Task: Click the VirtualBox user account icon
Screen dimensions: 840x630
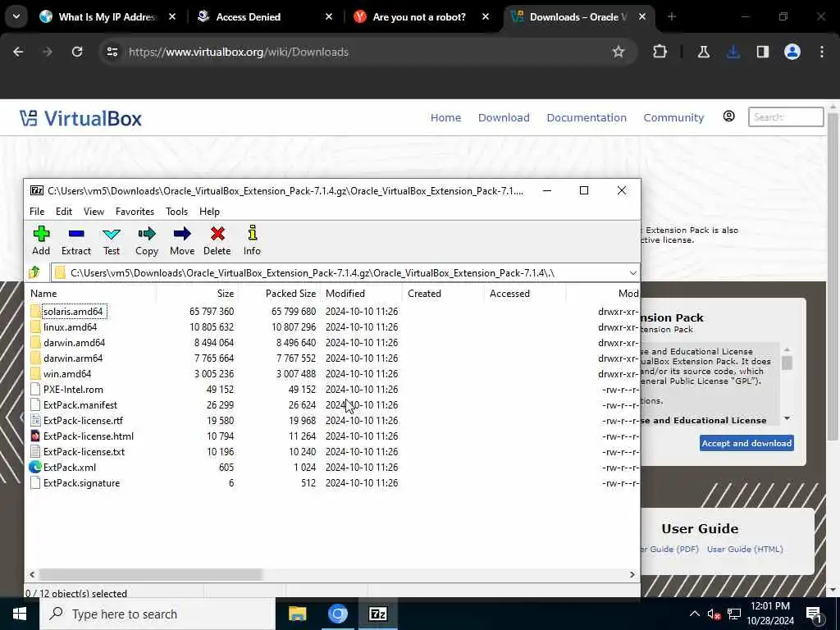Action: 728,116
